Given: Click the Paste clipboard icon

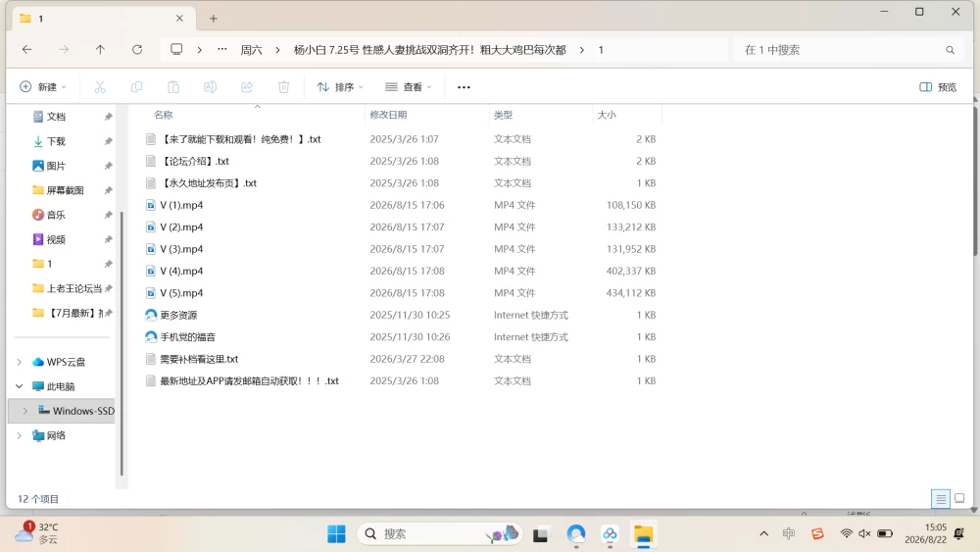Looking at the screenshot, I should pyautogui.click(x=173, y=87).
